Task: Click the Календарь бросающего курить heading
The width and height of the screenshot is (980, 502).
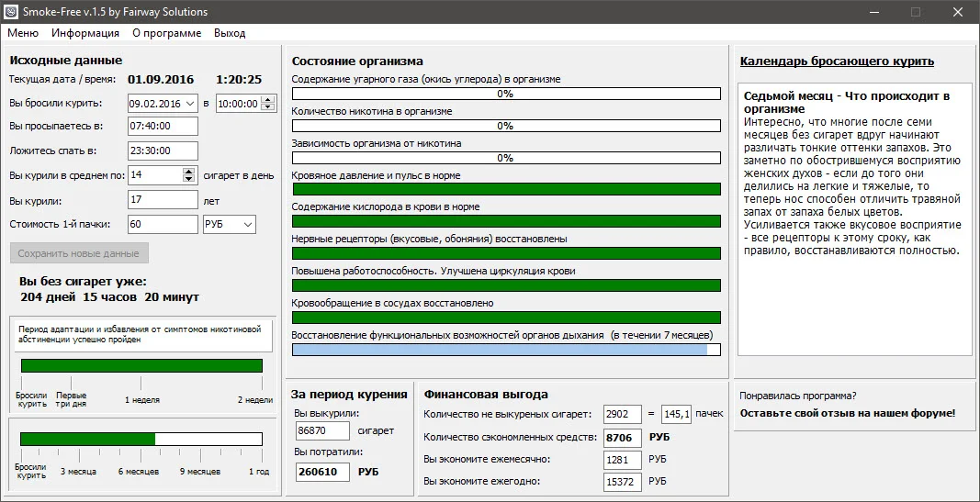Action: pos(837,61)
